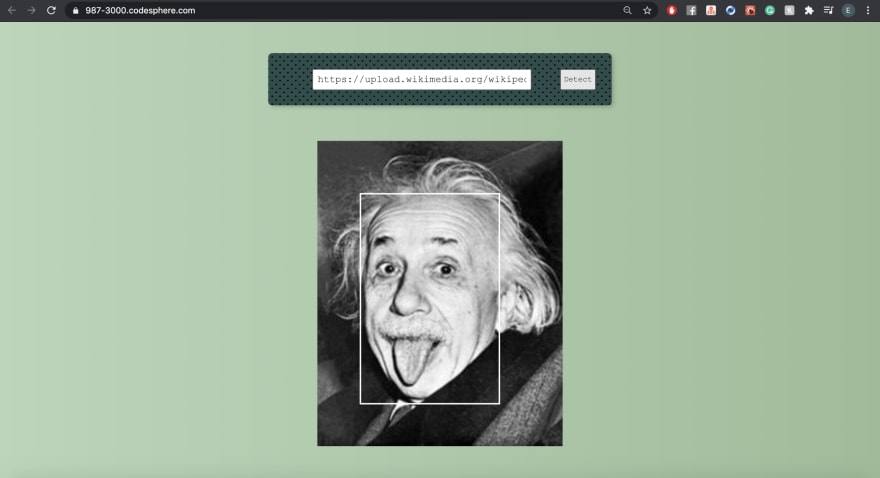
Task: View site security lock info
Action: coord(76,10)
